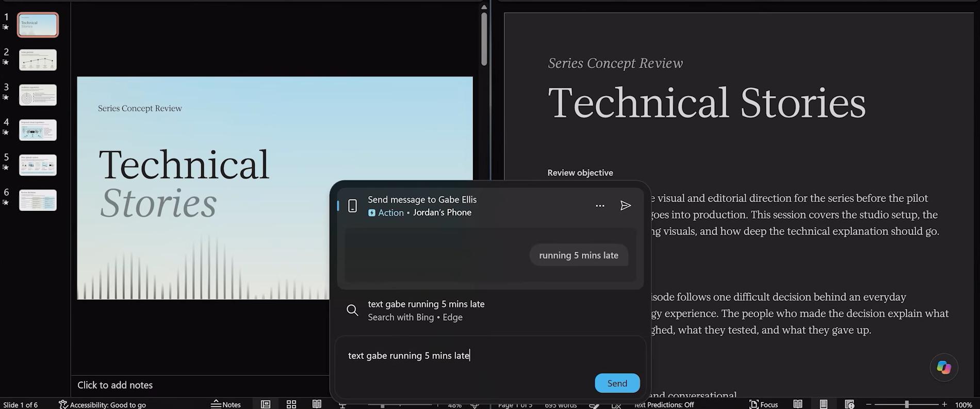Image resolution: width=980 pixels, height=409 pixels.
Task: Click the magnifier icon for Bing search
Action: (352, 310)
